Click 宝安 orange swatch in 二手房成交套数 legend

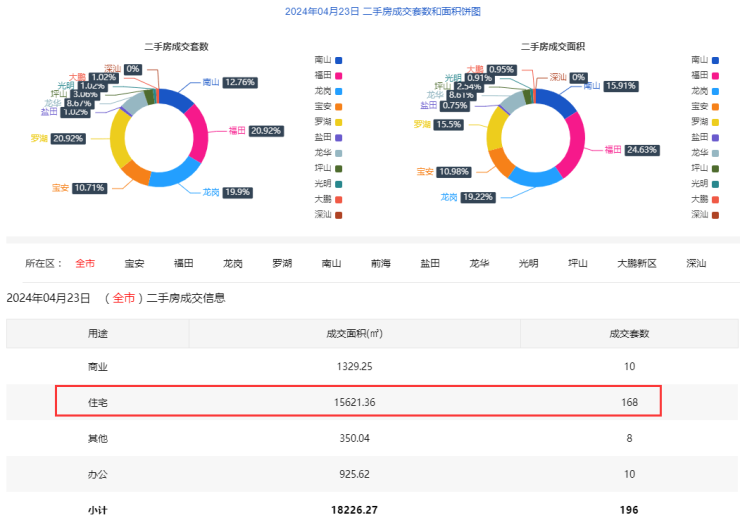click(x=340, y=106)
